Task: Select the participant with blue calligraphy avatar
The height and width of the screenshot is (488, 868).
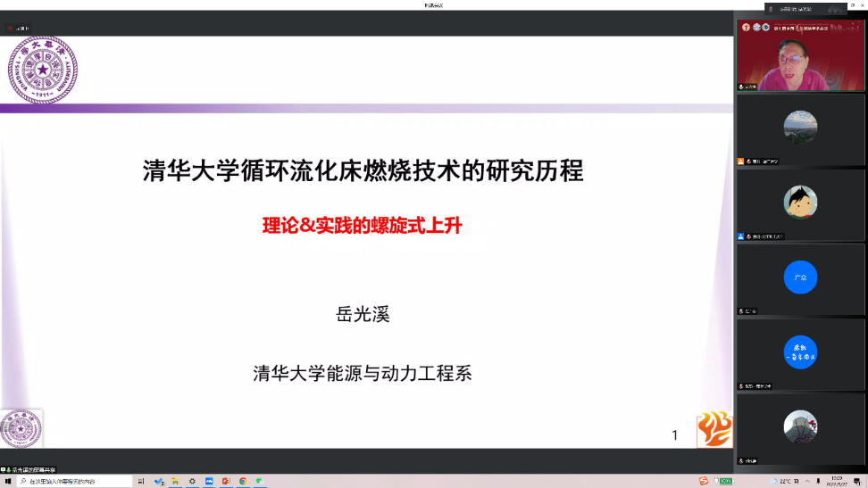Action: pos(800,353)
